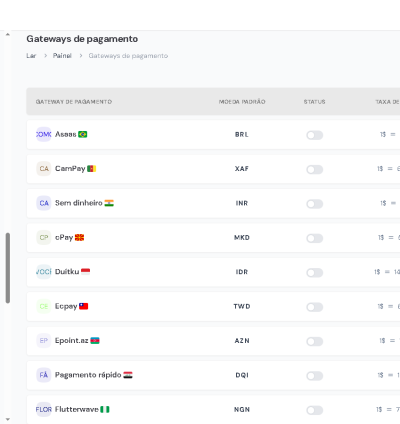This screenshot has height=424, width=400.
Task: Click the sidebar scroll down arrow
Action: (8, 419)
